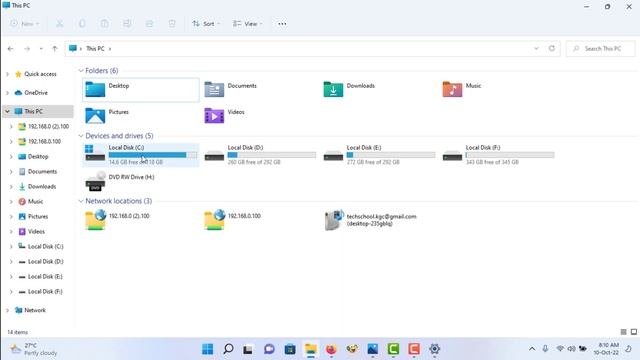The width and height of the screenshot is (640, 360).
Task: Open the Music folder tile
Action: coord(498,90)
